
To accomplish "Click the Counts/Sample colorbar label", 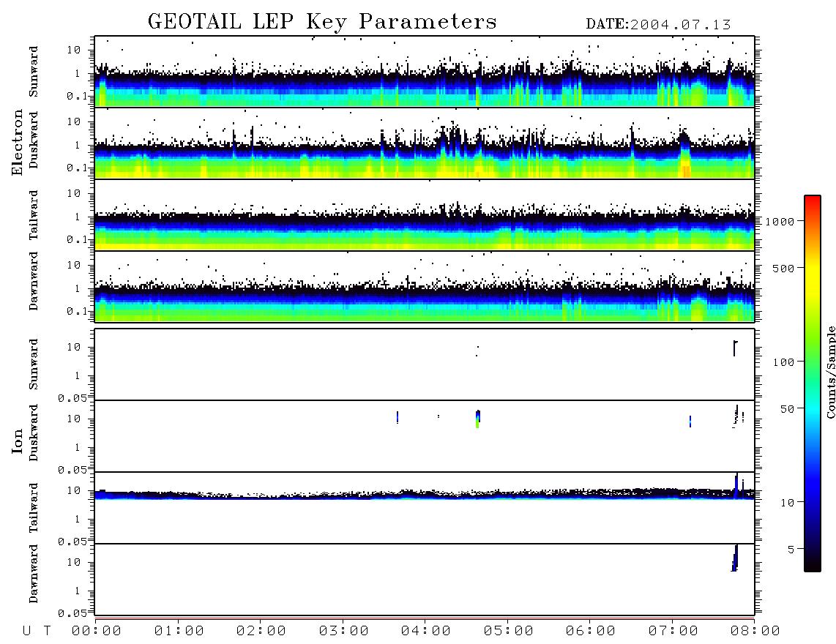I will coord(831,372).
